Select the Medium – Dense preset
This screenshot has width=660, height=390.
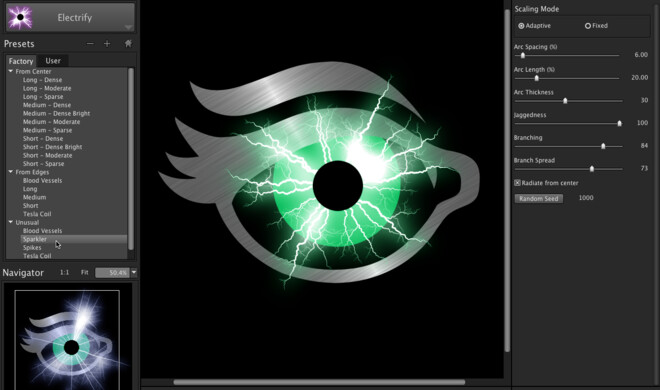pos(47,105)
